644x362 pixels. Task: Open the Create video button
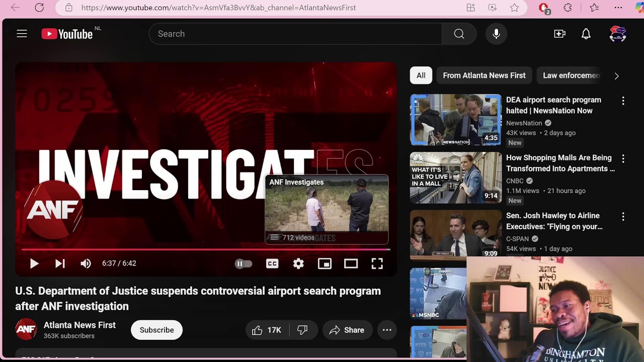(559, 34)
